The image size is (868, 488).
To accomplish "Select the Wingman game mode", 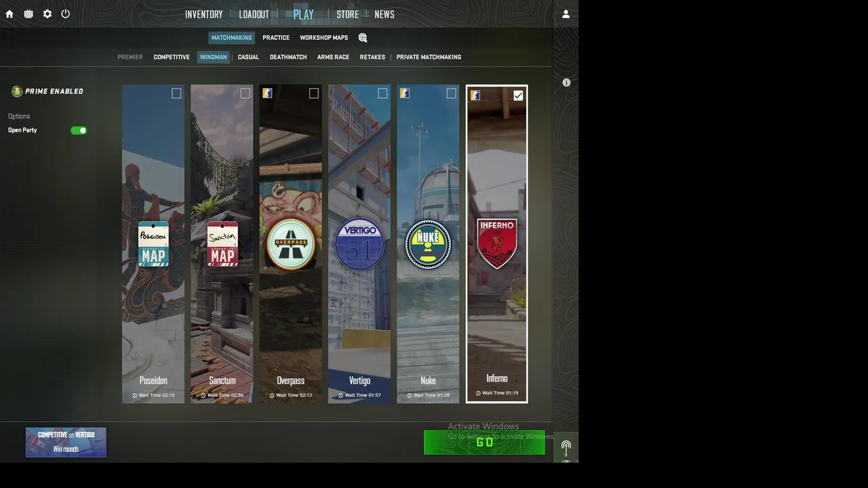I will click(x=213, y=57).
